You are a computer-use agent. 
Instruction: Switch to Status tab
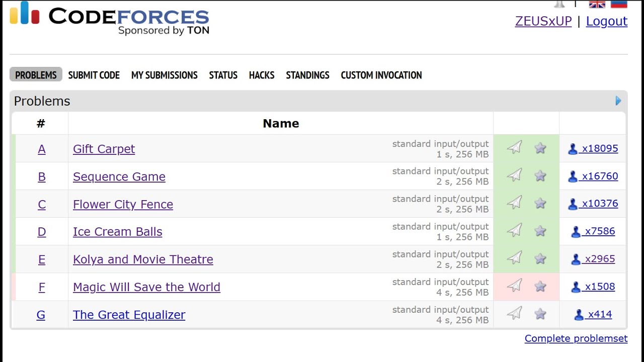click(223, 75)
